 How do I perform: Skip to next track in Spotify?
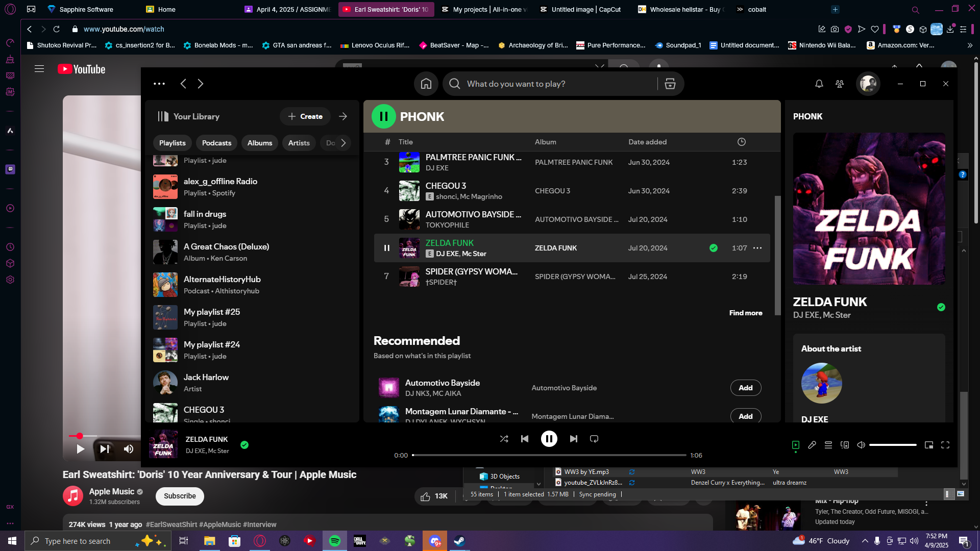574,439
